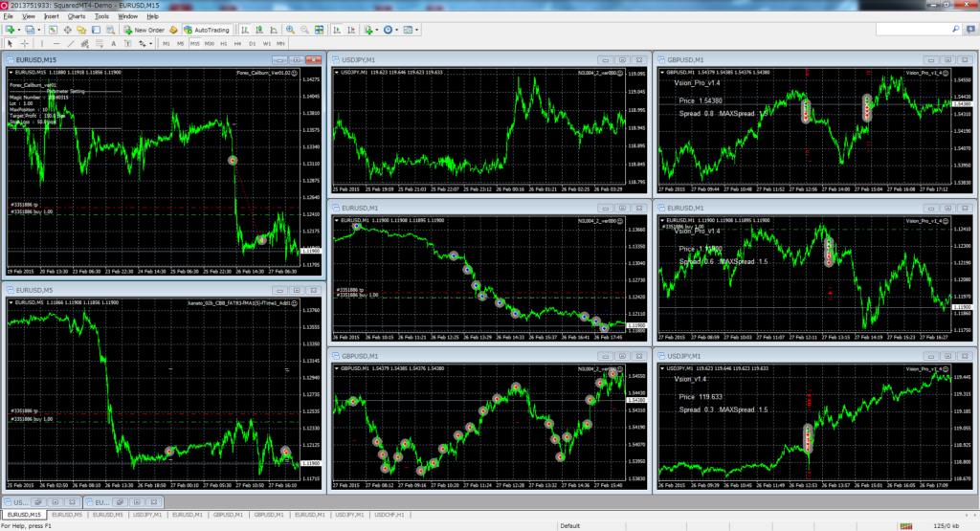Launch MetaEditor from the toolbar icon

173,30
